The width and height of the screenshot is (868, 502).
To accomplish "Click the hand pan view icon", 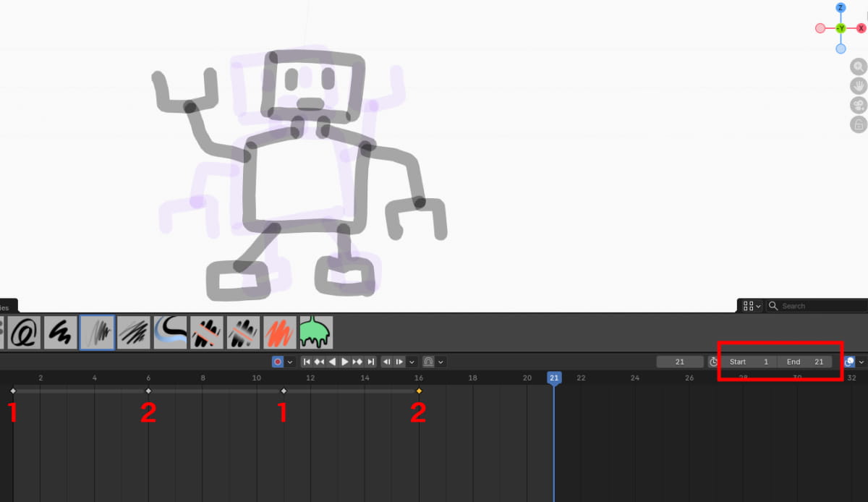I will pyautogui.click(x=859, y=86).
